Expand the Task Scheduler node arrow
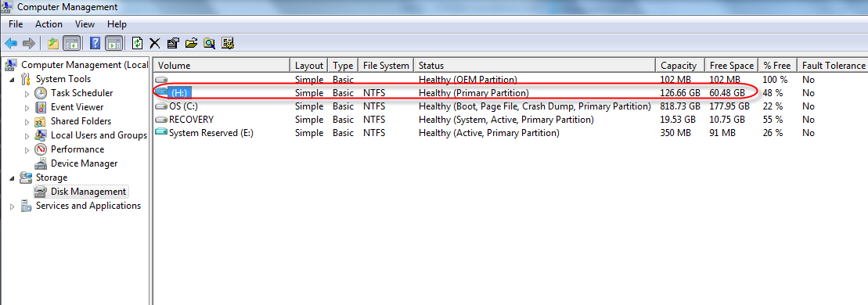This screenshot has width=868, height=305. point(27,94)
